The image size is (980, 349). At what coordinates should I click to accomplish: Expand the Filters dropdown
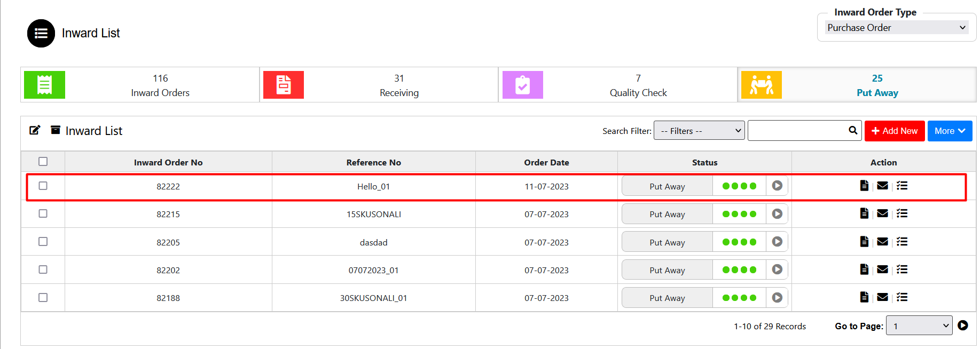[x=699, y=131]
